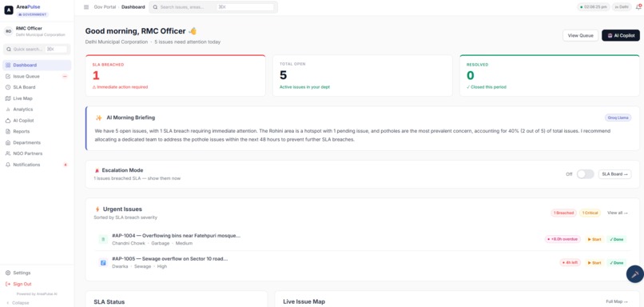
Task: Click the sparkle icon of AI Morning Briefing
Action: 98,118
